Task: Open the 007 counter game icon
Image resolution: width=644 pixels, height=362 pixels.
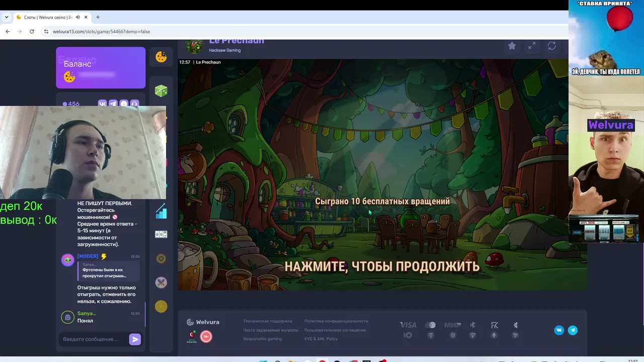Action: 161,234
